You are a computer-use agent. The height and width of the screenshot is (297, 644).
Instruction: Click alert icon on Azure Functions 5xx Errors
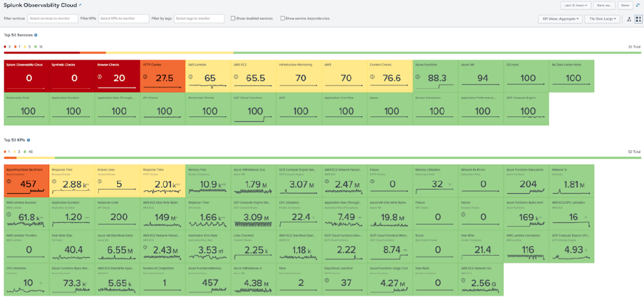pyautogui.click(x=10, y=182)
